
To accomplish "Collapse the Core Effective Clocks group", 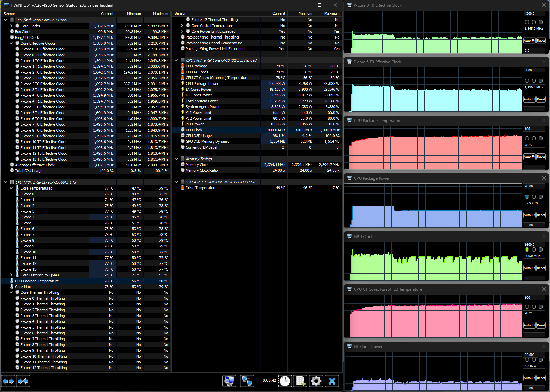I will pyautogui.click(x=11, y=43).
